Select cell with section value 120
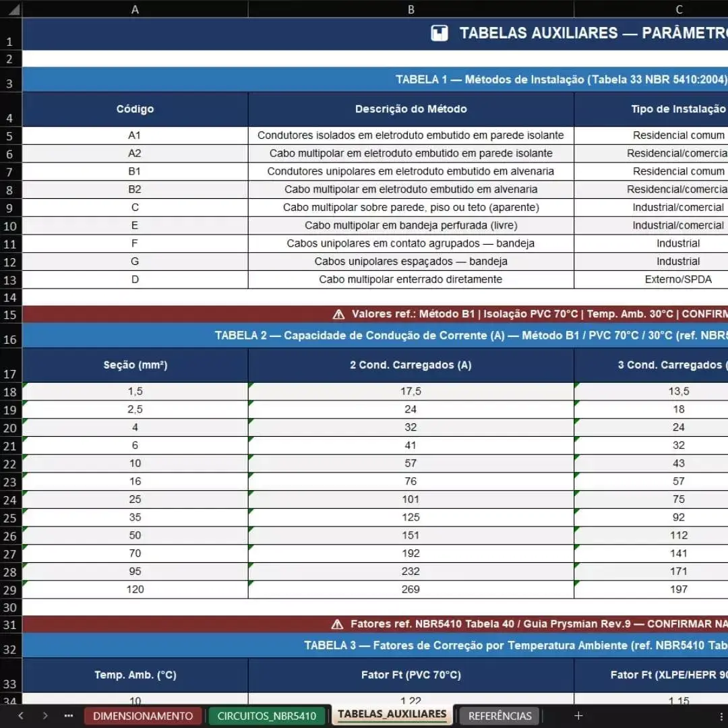Image resolution: width=728 pixels, height=728 pixels. pos(135,590)
